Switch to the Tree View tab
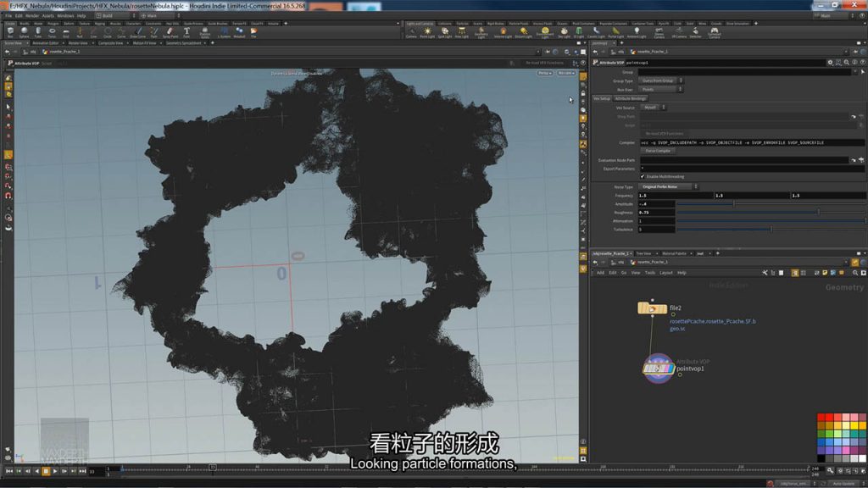The image size is (868, 488). click(643, 253)
